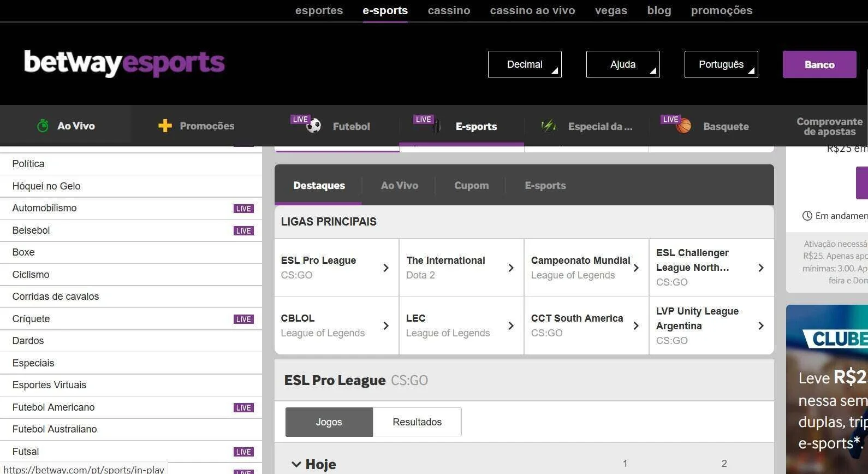
Task: Open the Português language dropdown
Action: pyautogui.click(x=721, y=64)
